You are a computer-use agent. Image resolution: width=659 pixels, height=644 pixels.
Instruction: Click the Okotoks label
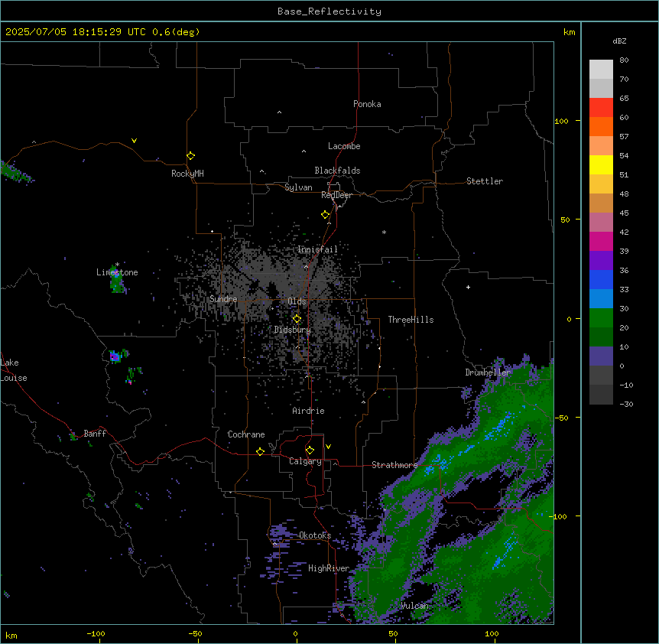(315, 535)
